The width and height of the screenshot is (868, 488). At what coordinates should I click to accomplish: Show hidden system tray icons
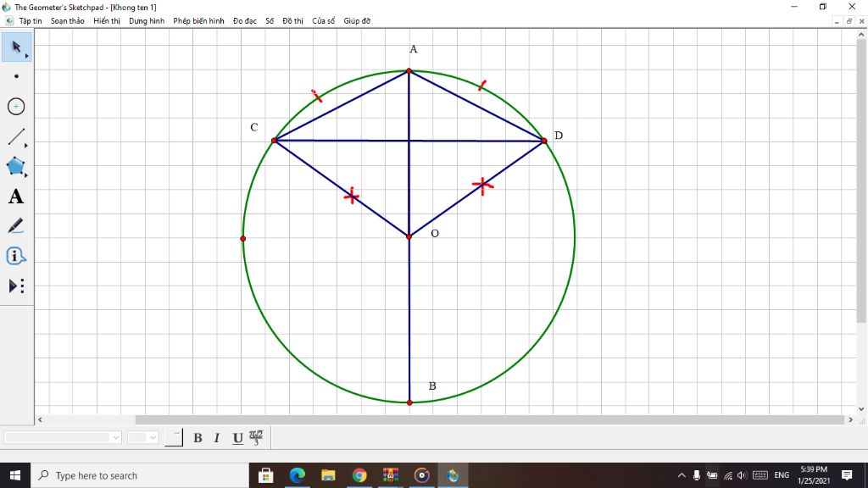[682, 475]
